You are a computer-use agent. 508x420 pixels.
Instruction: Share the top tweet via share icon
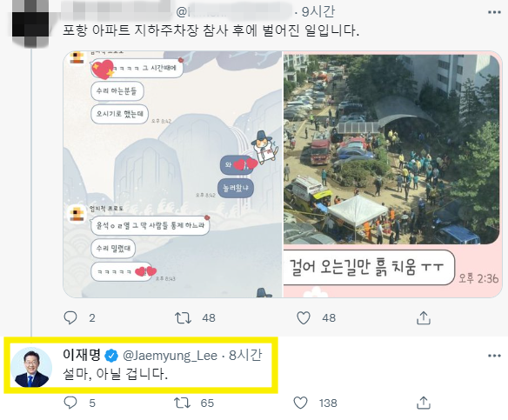(x=424, y=317)
